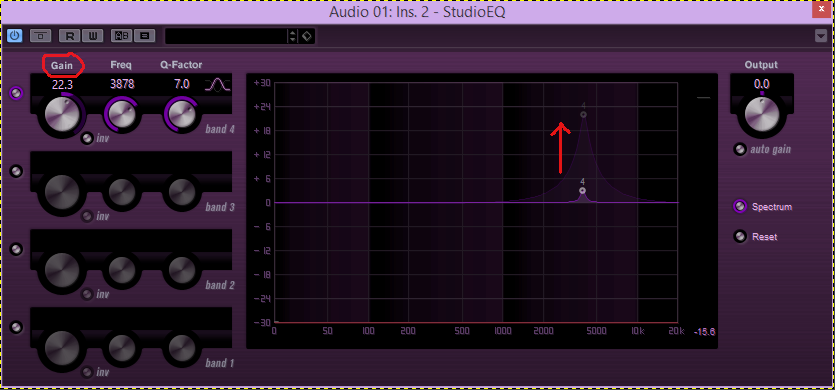This screenshot has height=390, width=835.
Task: Toggle band 3 inv button
Action: [87, 216]
